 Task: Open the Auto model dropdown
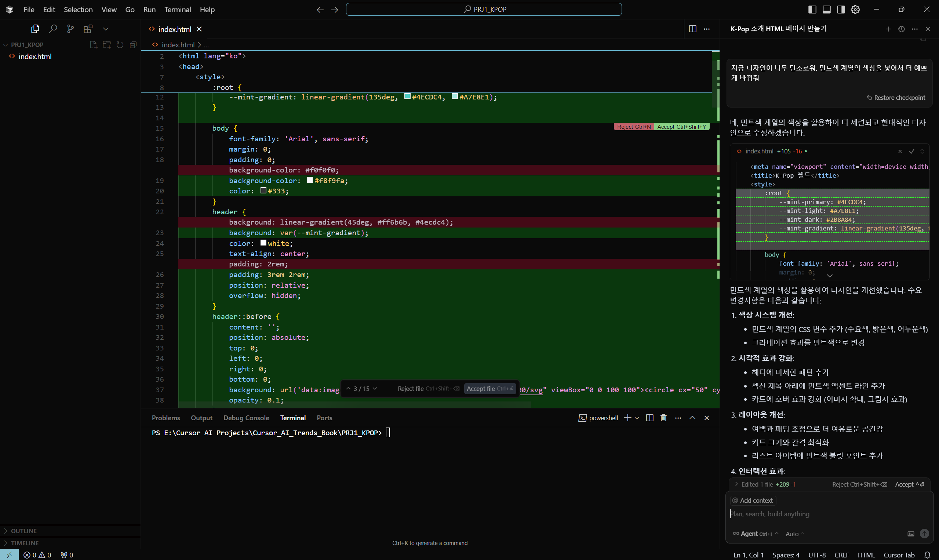[795, 534]
